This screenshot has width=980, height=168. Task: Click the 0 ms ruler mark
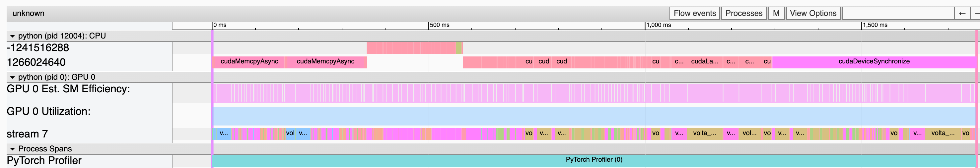(x=220, y=25)
